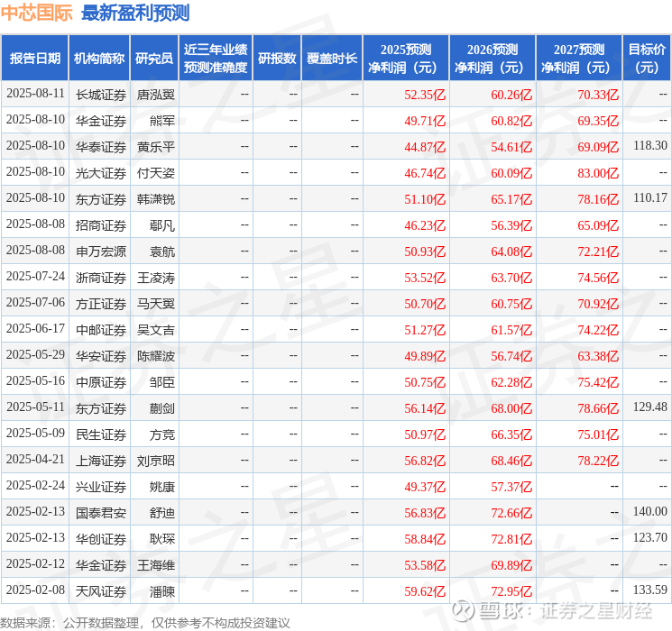Click the 目标价(元) column header
Viewport: 672px width, 631px height.
(647, 58)
